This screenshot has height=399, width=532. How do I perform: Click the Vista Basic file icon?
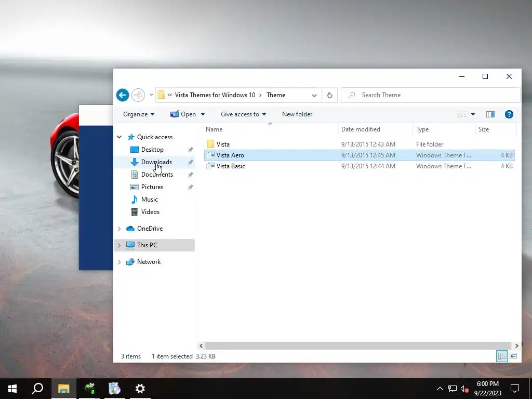(x=211, y=166)
